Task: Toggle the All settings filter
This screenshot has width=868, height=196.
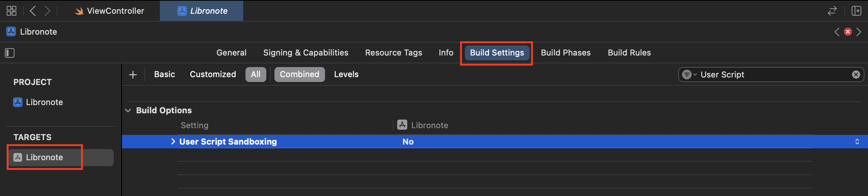Action: [x=255, y=75]
